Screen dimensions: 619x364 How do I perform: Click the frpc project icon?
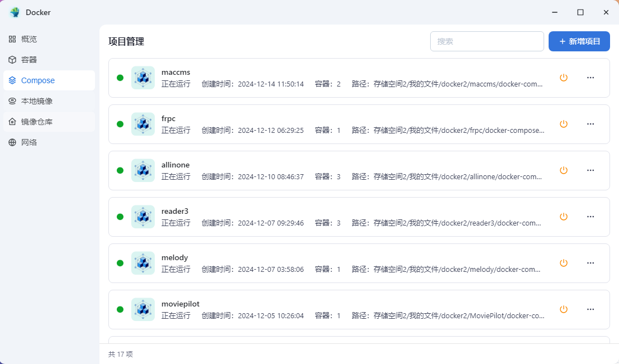[143, 124]
